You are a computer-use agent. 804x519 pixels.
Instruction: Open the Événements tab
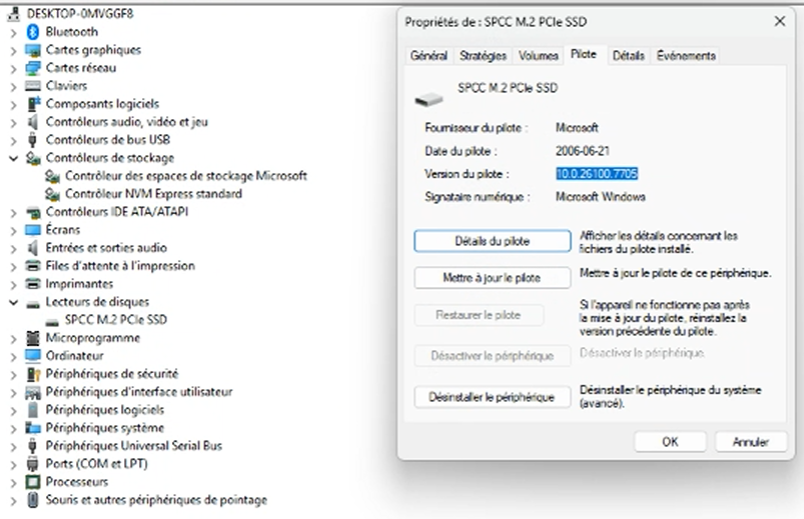tap(685, 56)
